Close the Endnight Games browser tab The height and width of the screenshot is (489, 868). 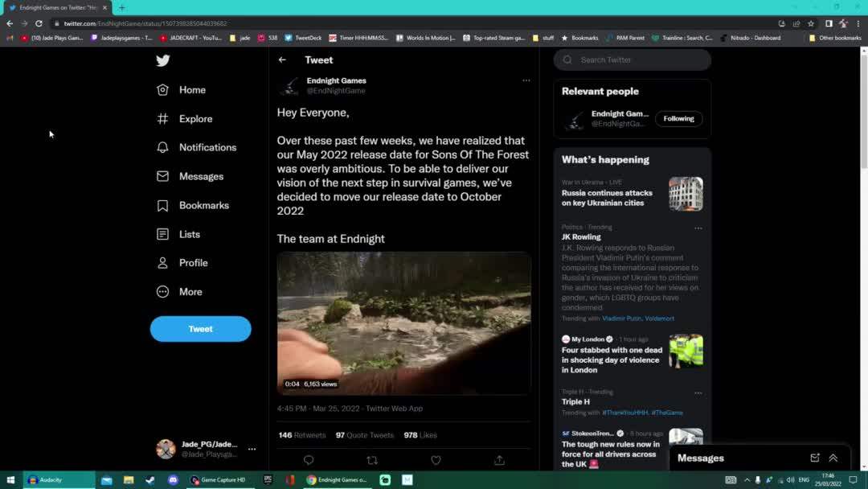(x=104, y=8)
